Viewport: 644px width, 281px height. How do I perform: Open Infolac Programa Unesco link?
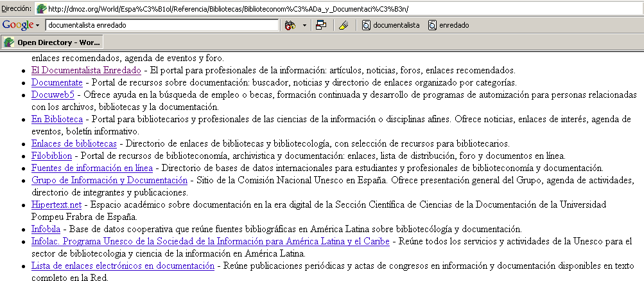tap(211, 241)
